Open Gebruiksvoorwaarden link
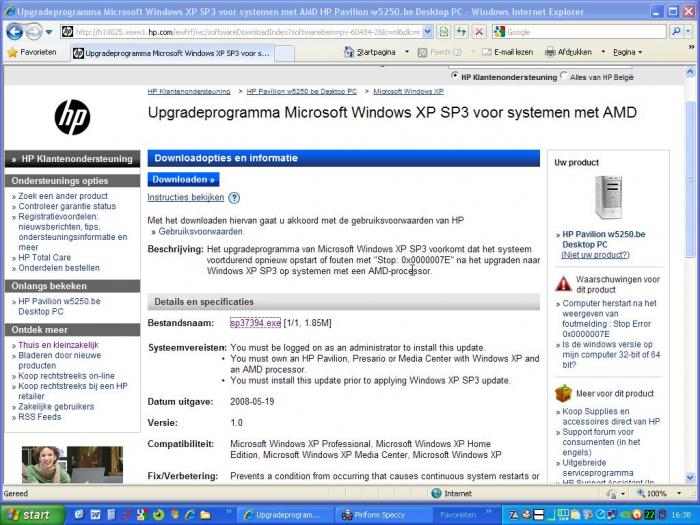700x525 pixels. pyautogui.click(x=200, y=232)
